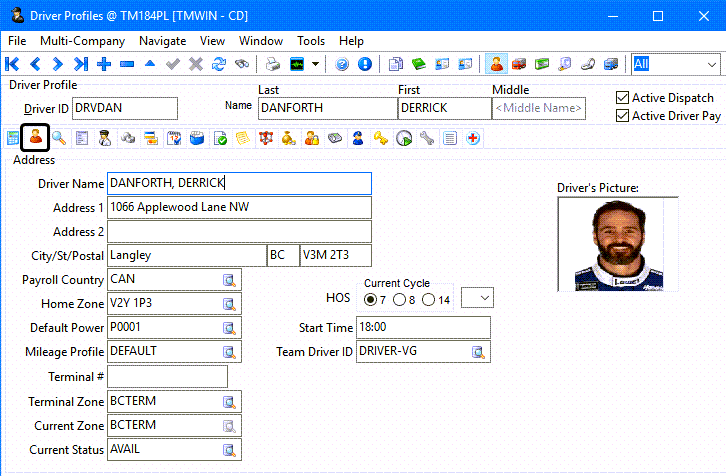Select the 14 day HOS cycle option

tap(429, 300)
